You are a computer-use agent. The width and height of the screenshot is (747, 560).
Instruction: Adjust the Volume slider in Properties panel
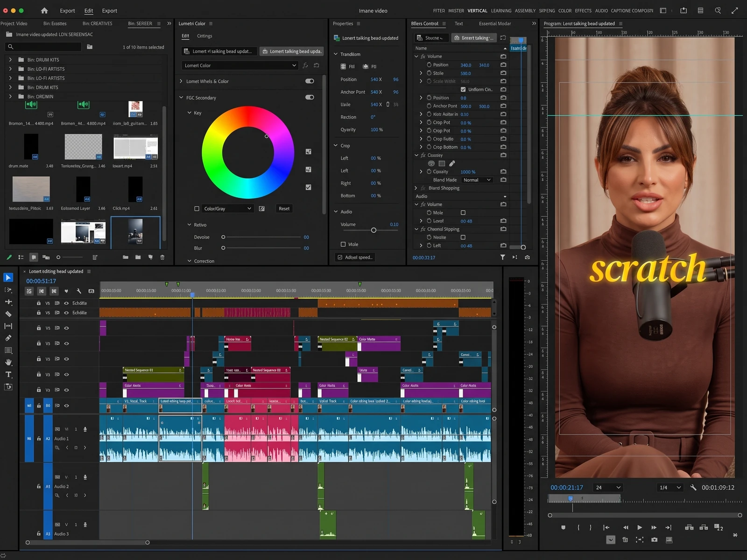(373, 230)
